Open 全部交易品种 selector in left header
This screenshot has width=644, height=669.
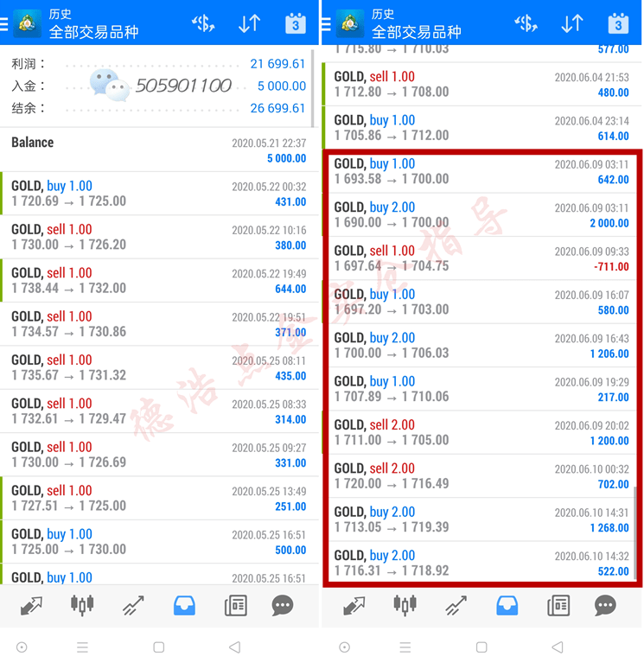(93, 32)
